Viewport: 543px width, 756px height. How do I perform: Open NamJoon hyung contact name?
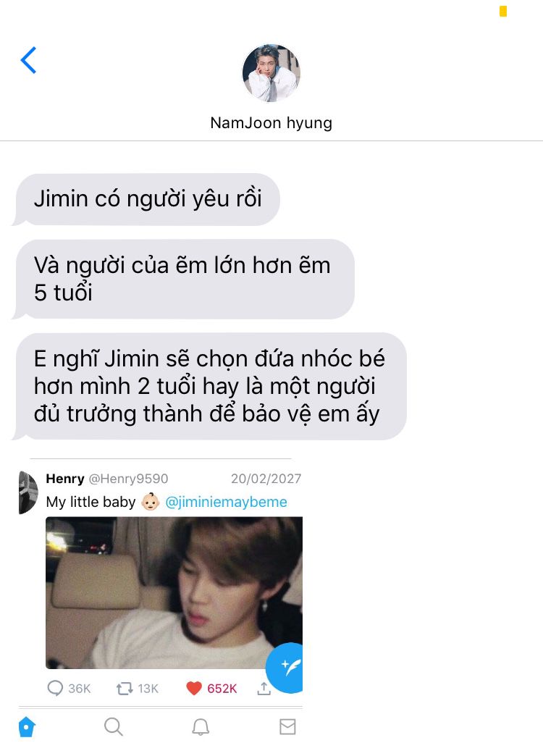click(271, 123)
